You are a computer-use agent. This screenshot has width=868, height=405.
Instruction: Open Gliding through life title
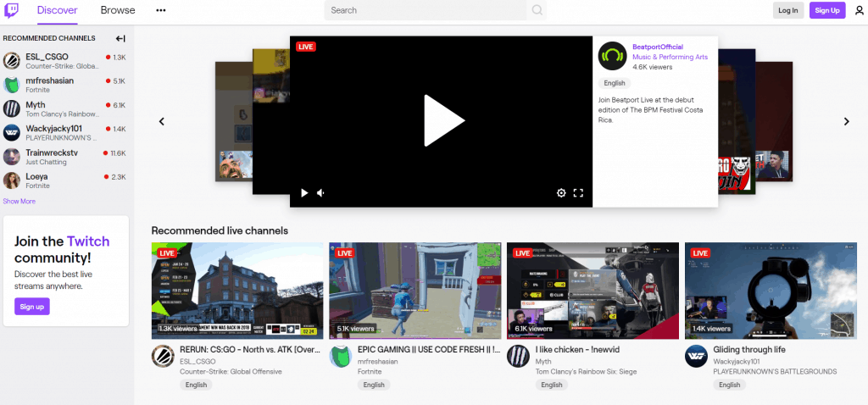pyautogui.click(x=749, y=350)
